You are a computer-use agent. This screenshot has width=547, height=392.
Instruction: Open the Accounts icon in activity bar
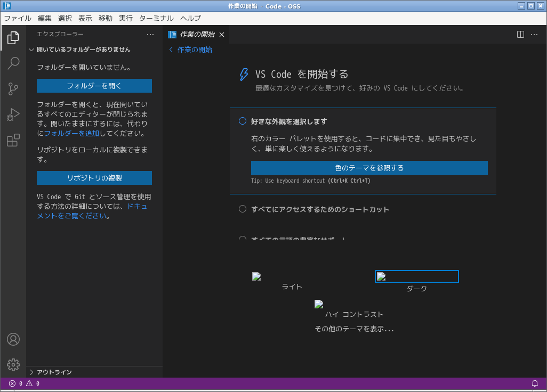point(13,339)
